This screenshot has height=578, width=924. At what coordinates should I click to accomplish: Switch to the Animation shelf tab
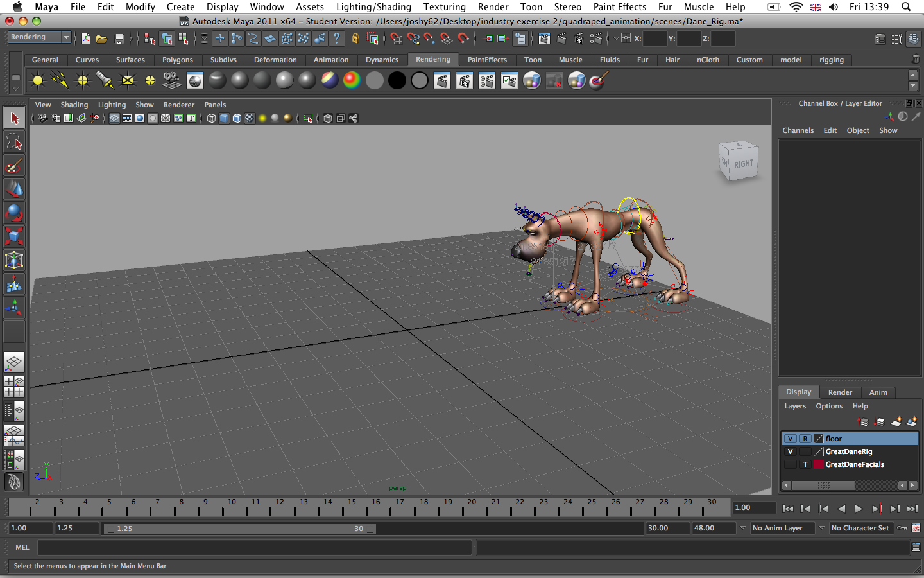click(331, 60)
